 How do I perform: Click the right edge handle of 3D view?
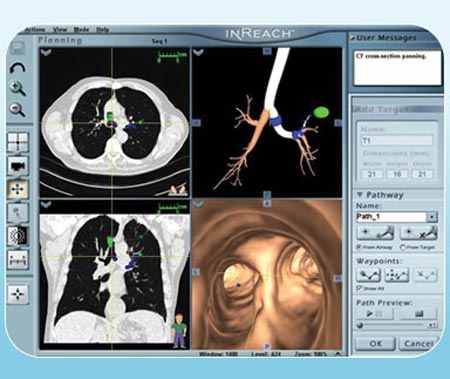338,123
